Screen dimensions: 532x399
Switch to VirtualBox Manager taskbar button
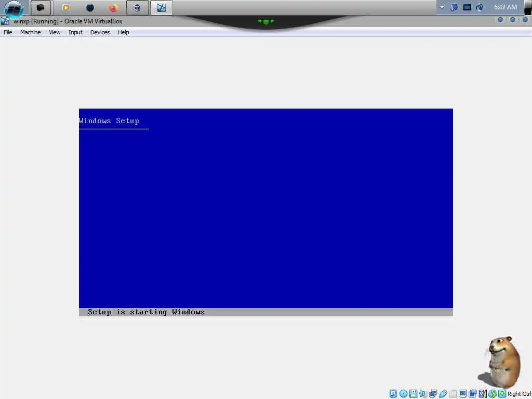137,7
